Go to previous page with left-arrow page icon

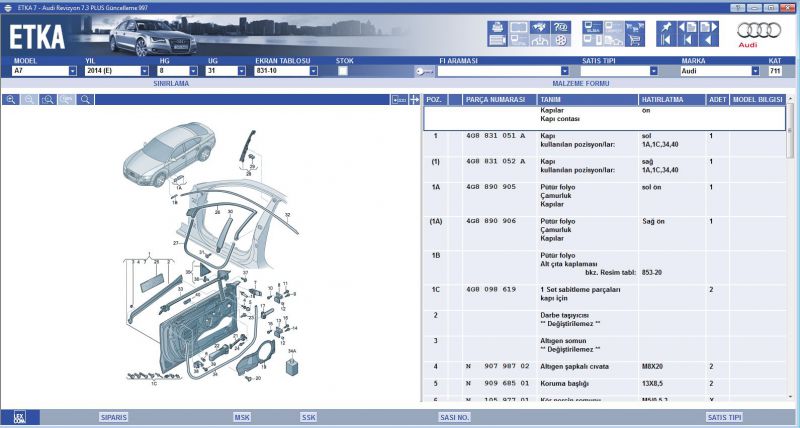(687, 27)
